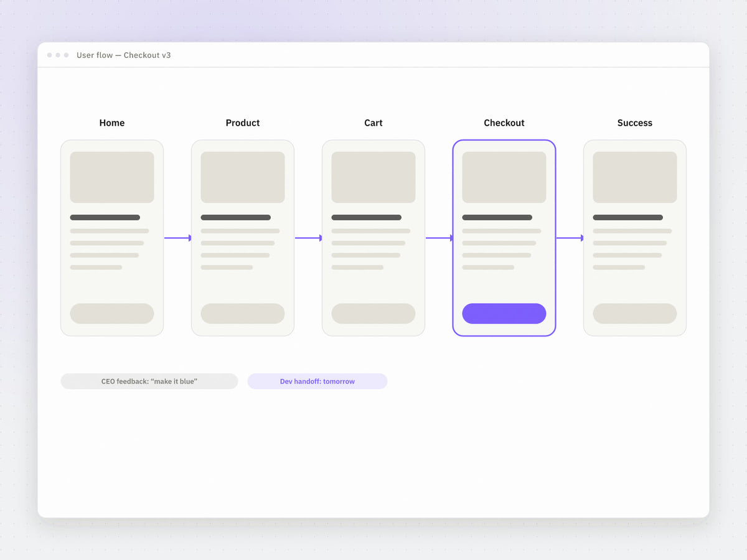
Task: Click the dark heading bar in Home card
Action: click(x=105, y=218)
